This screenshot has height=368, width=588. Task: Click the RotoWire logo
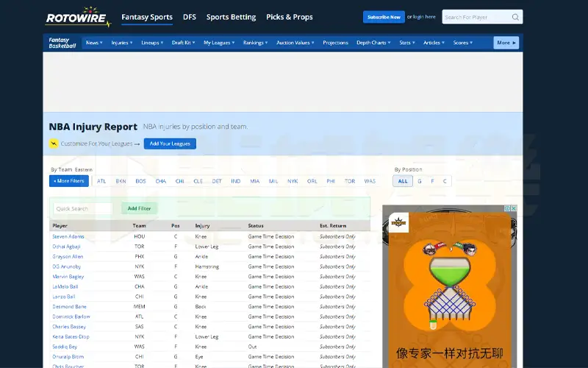77,18
